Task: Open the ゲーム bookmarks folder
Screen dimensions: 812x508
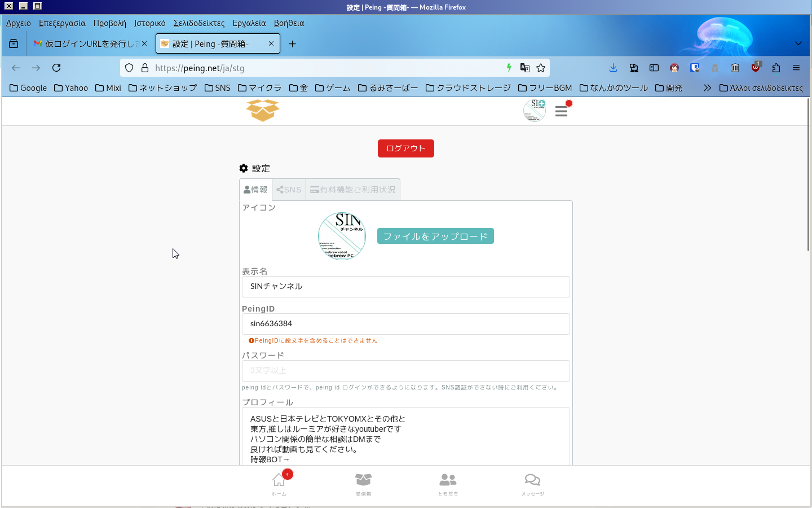Action: point(333,88)
